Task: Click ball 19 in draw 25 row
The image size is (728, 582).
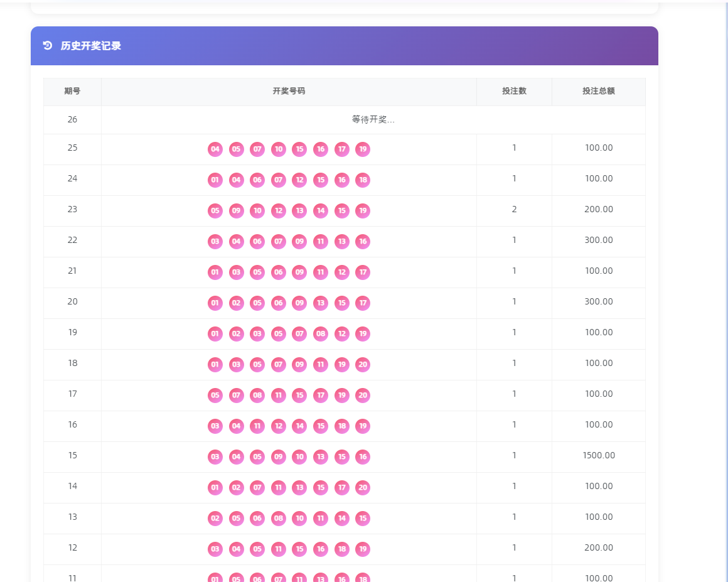Action: (362, 149)
